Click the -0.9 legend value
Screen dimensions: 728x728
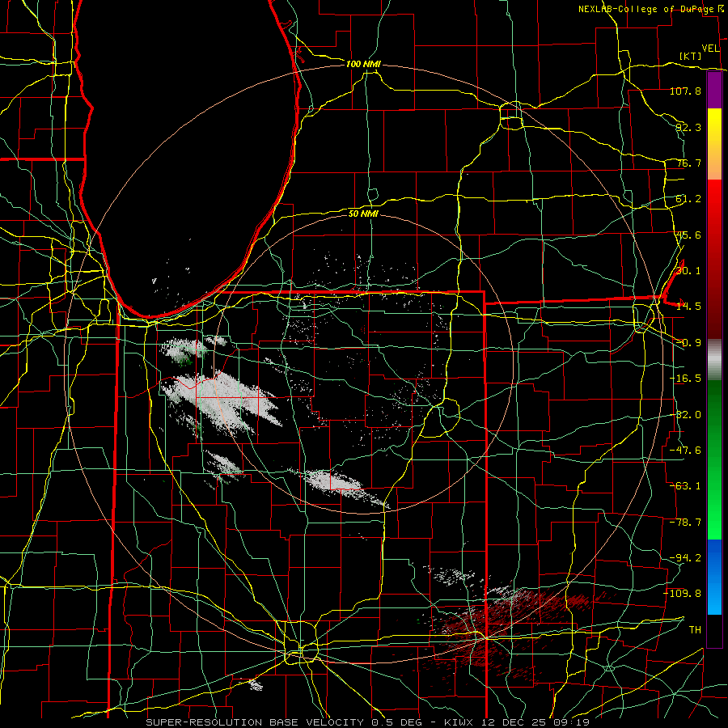688,343
